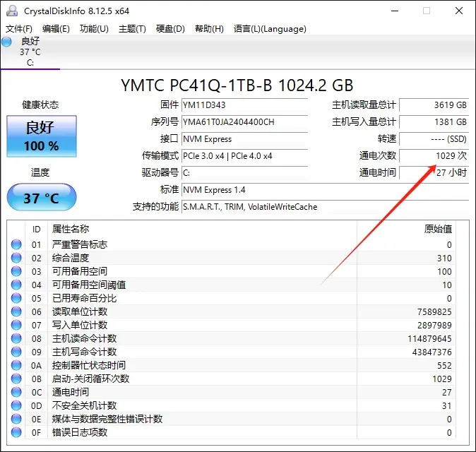Open the 功能(U) menu
Image resolution: width=476 pixels, height=452 pixels.
(94, 29)
